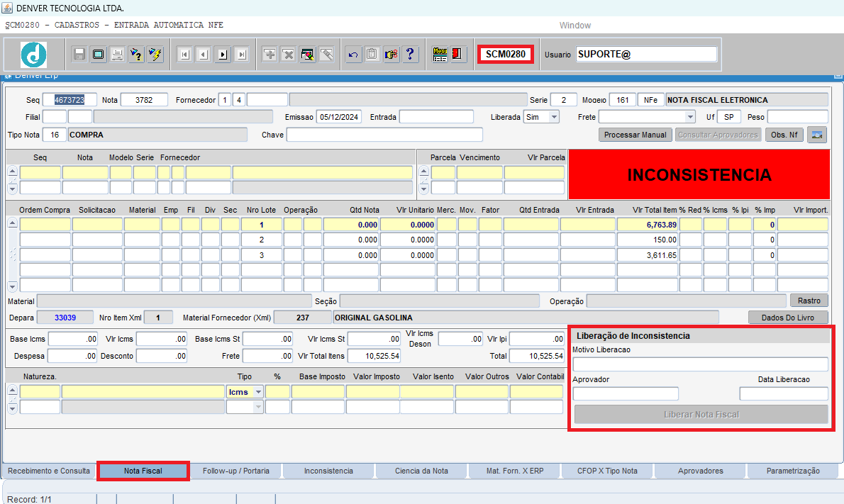Screen dimensions: 844x504
Task: Delete record using the X toolbar icon
Action: click(289, 55)
